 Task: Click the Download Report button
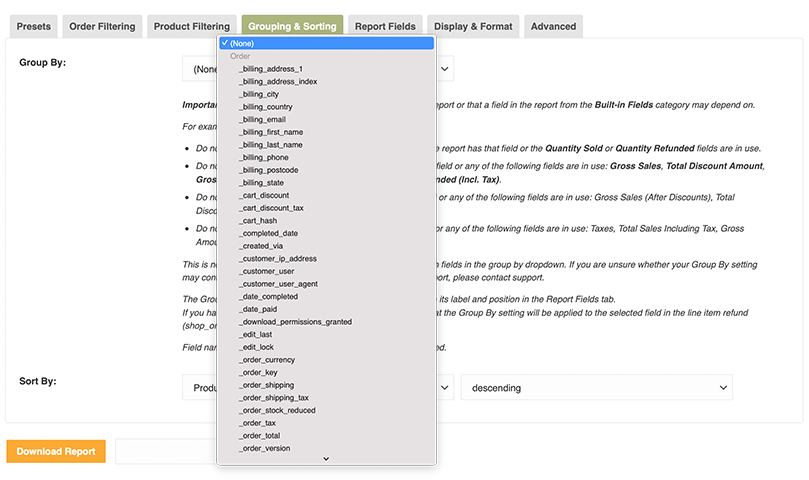[x=56, y=451]
